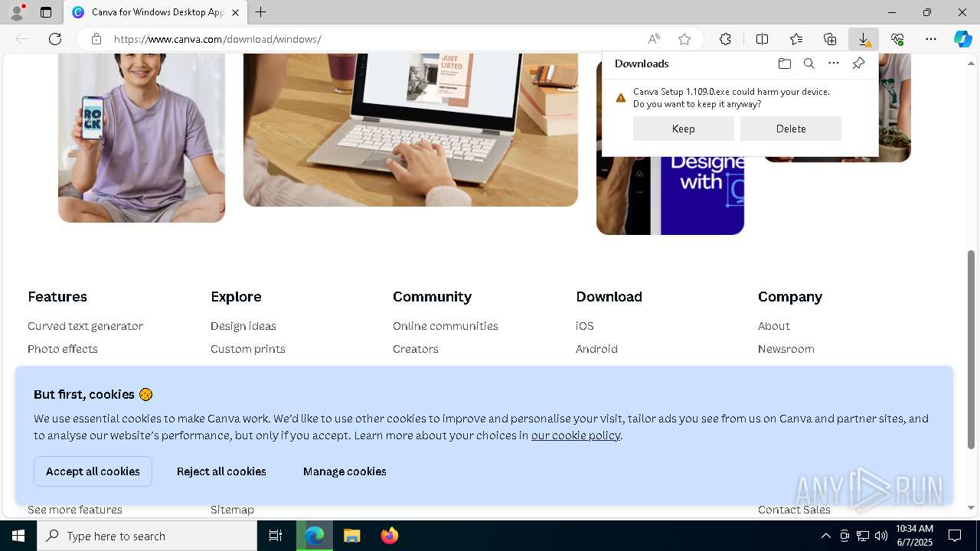The image size is (980, 551).
Task: Close the Canva for Windows tab
Action: click(x=235, y=12)
